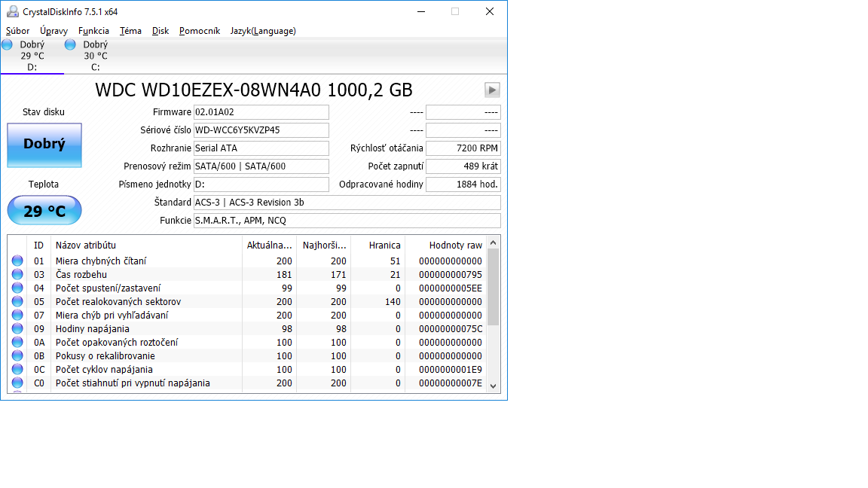Minimize the CrystalDiskInfo window

coord(421,11)
